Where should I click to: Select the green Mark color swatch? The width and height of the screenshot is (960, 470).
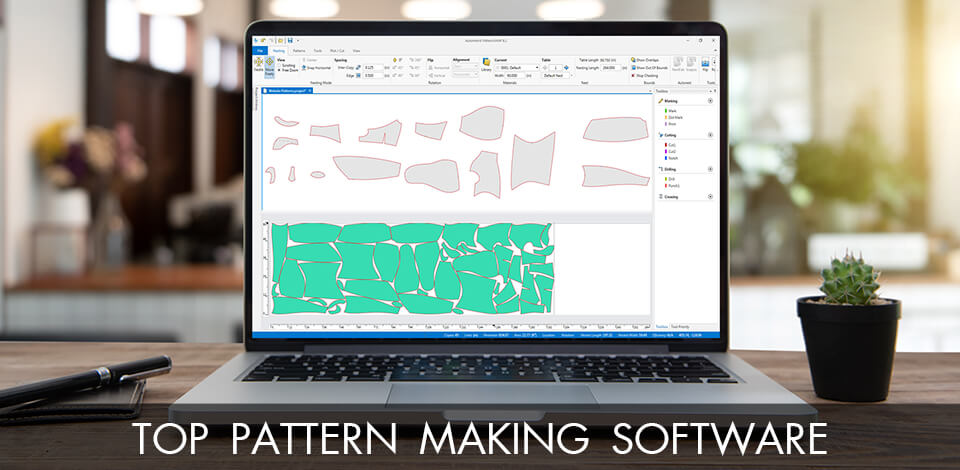(x=666, y=111)
